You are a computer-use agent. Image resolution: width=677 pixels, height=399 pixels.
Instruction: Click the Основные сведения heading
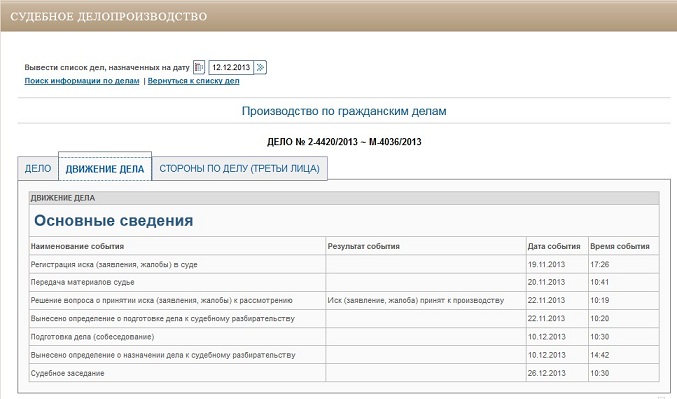click(114, 220)
